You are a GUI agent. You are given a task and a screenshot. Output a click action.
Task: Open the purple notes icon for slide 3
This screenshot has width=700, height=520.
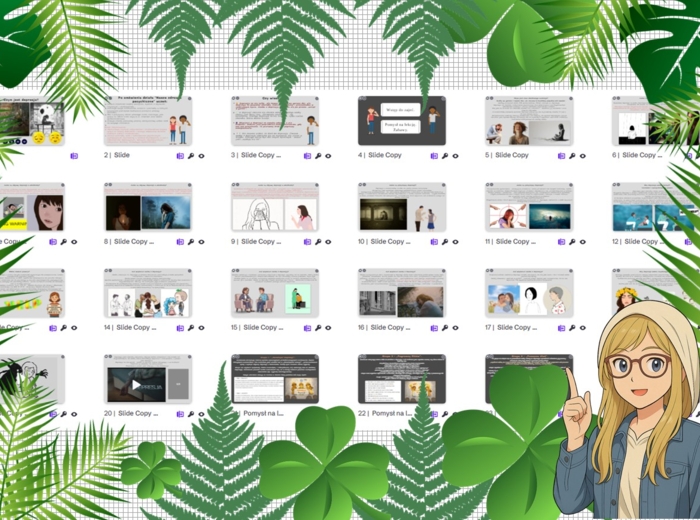(307, 156)
